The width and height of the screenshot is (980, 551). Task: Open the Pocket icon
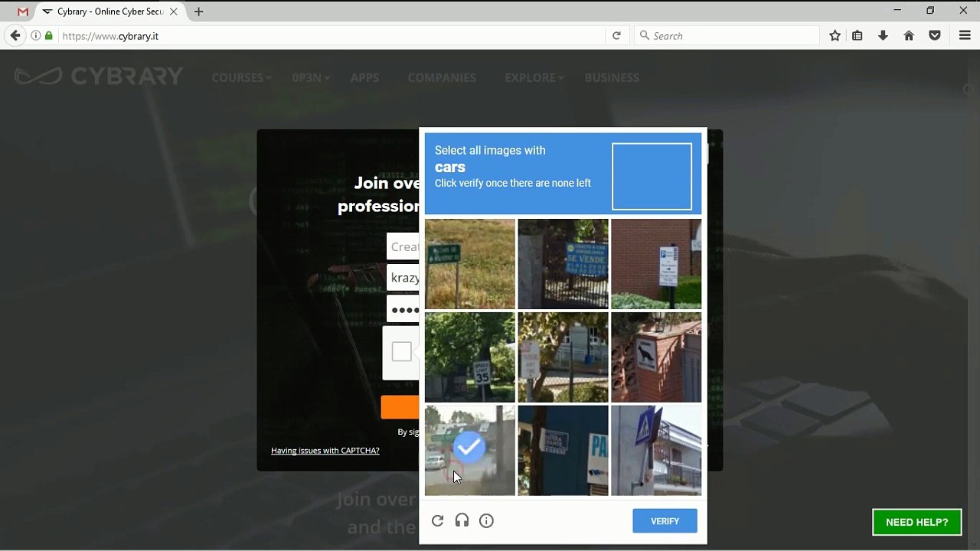click(x=935, y=36)
